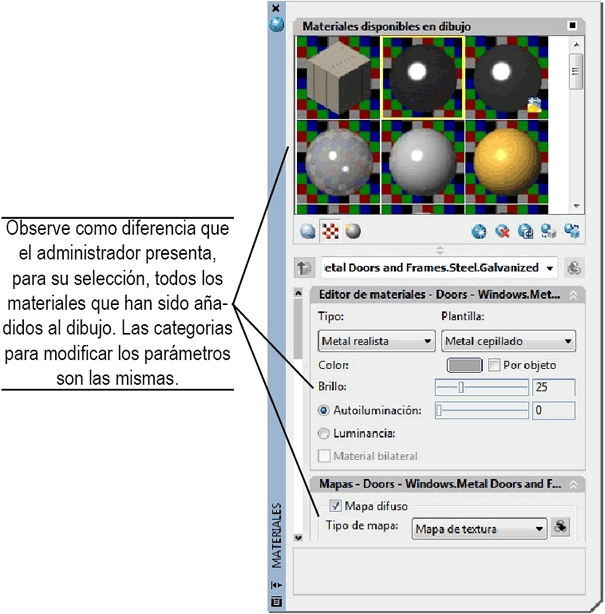Click the icon right of material name dropdown
This screenshot has height=614, width=605.
pyautogui.click(x=573, y=269)
